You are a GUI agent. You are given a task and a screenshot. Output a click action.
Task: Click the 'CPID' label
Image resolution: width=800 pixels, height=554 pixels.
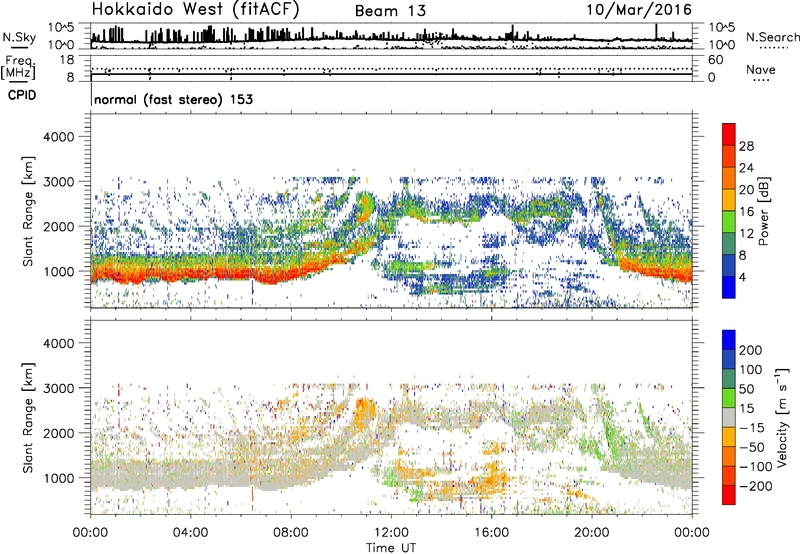(x=22, y=95)
